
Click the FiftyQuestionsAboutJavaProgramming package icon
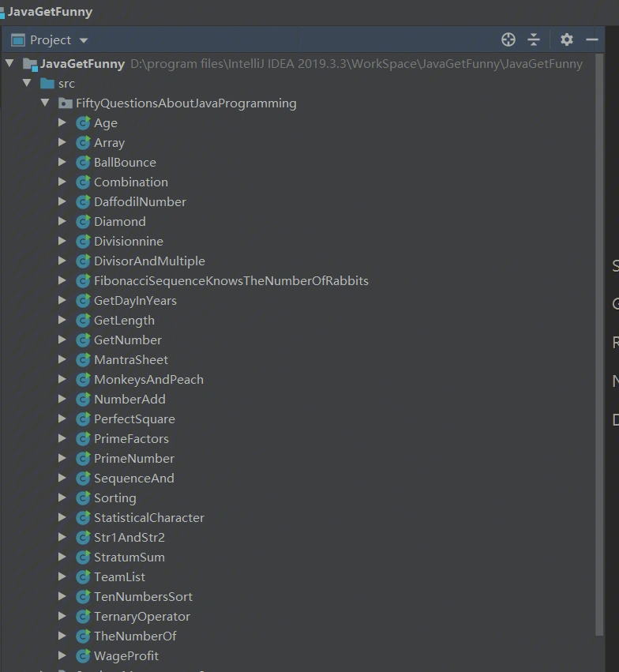pyautogui.click(x=65, y=103)
